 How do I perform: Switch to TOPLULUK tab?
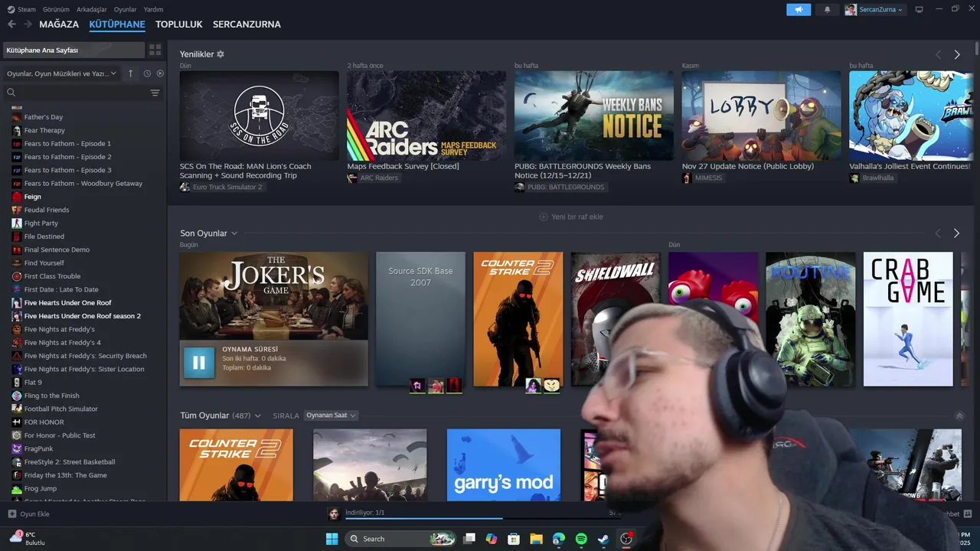pyautogui.click(x=178, y=24)
